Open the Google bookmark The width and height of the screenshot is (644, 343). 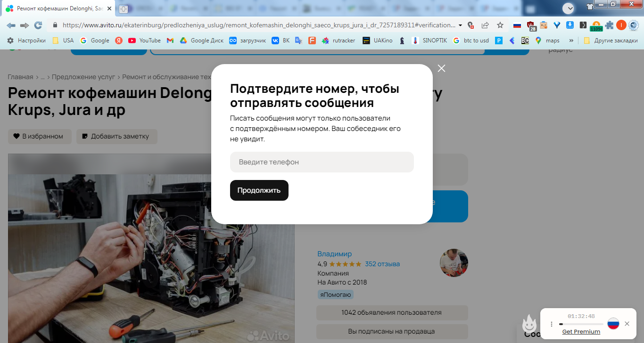tap(95, 41)
